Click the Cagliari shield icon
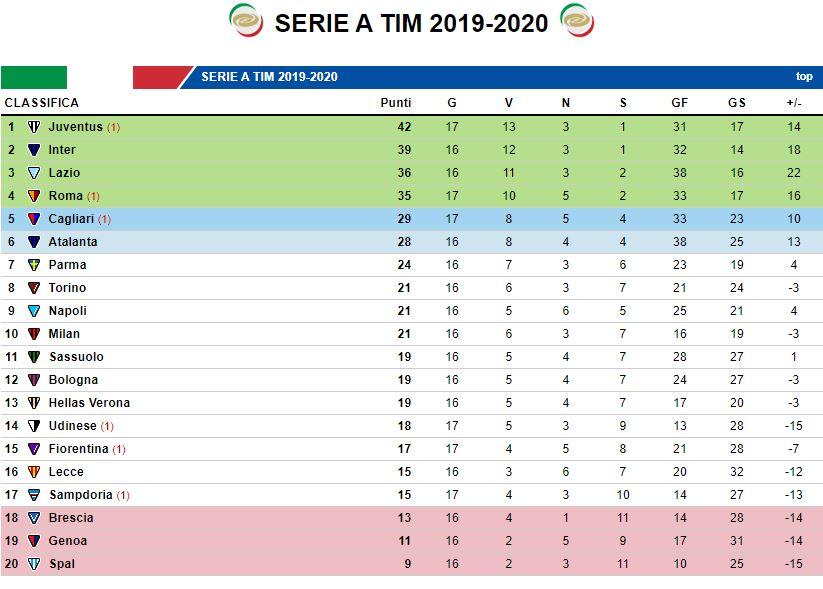 (34, 219)
